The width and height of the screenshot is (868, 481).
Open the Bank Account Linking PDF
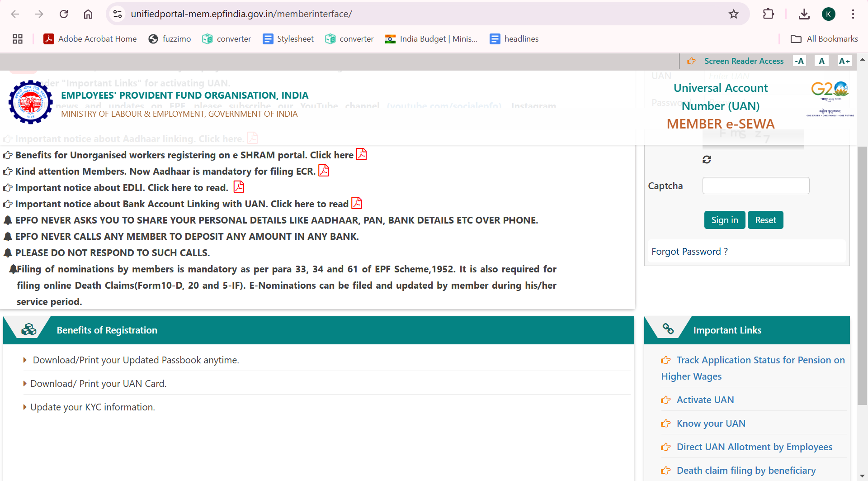(357, 203)
